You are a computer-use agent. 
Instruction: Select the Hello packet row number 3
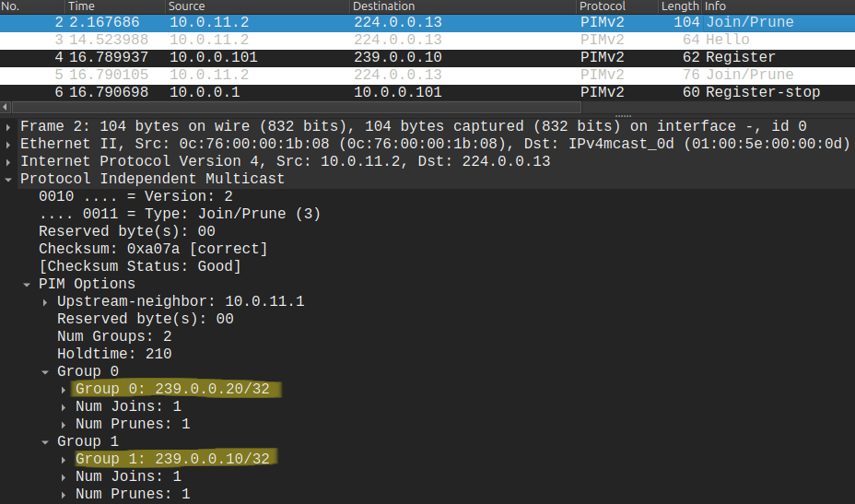[x=369, y=40]
